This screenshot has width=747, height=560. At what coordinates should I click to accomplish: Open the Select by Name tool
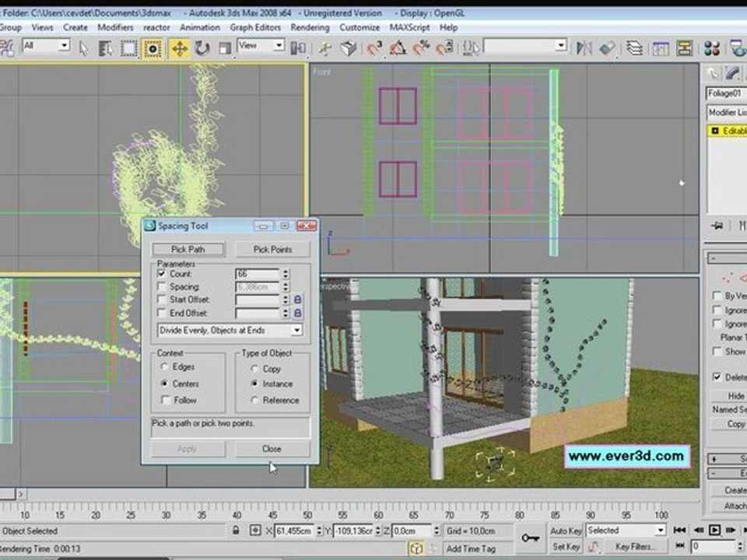(x=105, y=48)
